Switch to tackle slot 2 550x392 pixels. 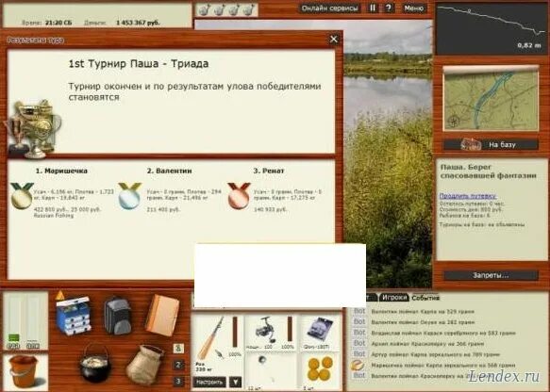178,365
